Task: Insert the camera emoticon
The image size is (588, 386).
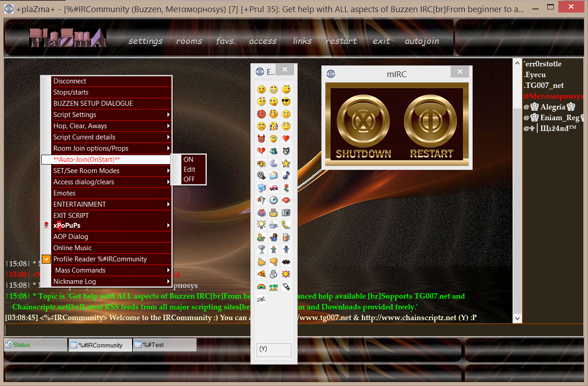Action: click(x=286, y=213)
